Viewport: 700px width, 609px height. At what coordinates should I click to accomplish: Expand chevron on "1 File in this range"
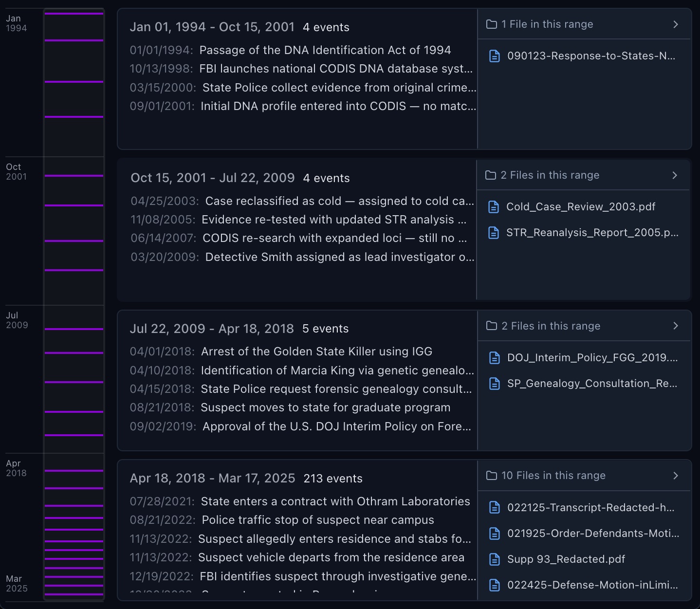click(675, 23)
